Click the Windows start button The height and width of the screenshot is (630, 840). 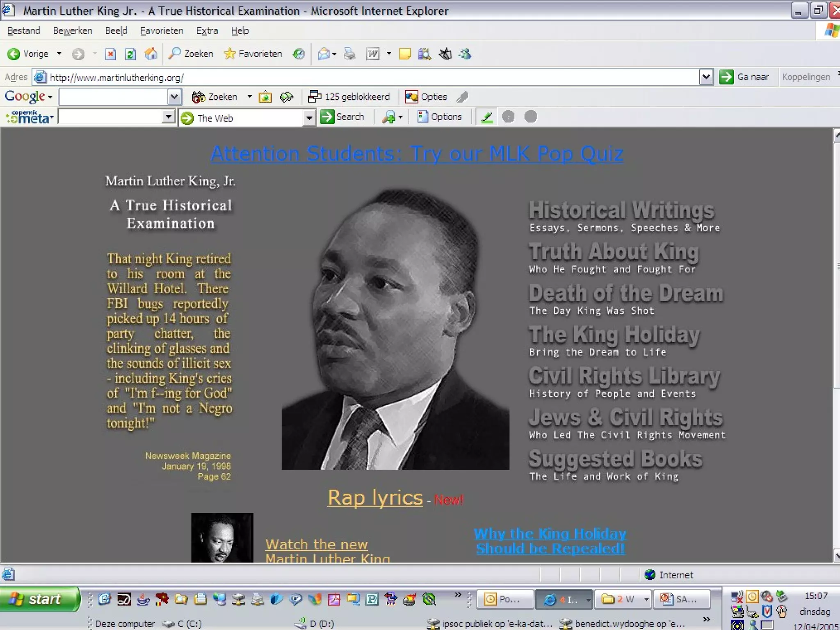point(40,599)
